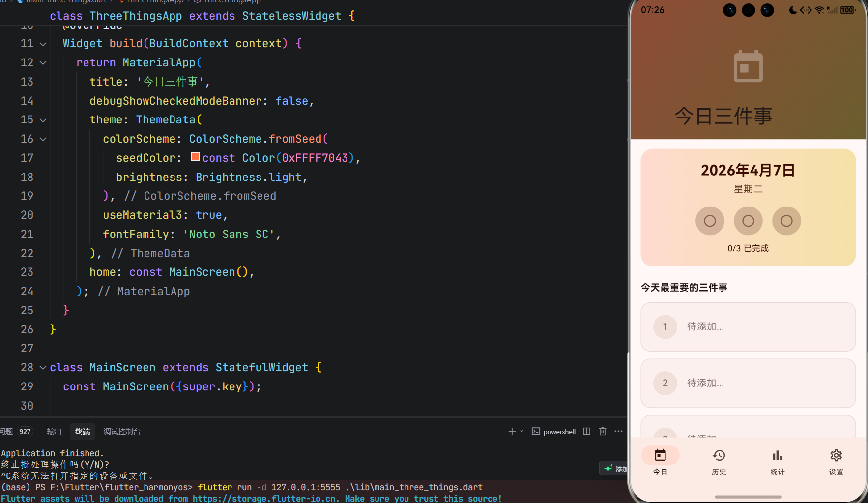Tap the battery indicator in phone status bar
The height and width of the screenshot is (503, 868).
[x=848, y=10]
